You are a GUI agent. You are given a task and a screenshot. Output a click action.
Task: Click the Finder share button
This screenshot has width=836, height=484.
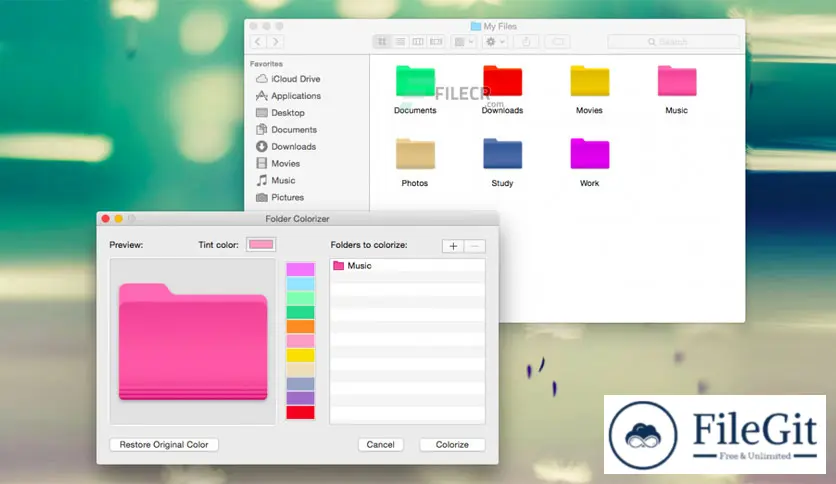coord(526,42)
